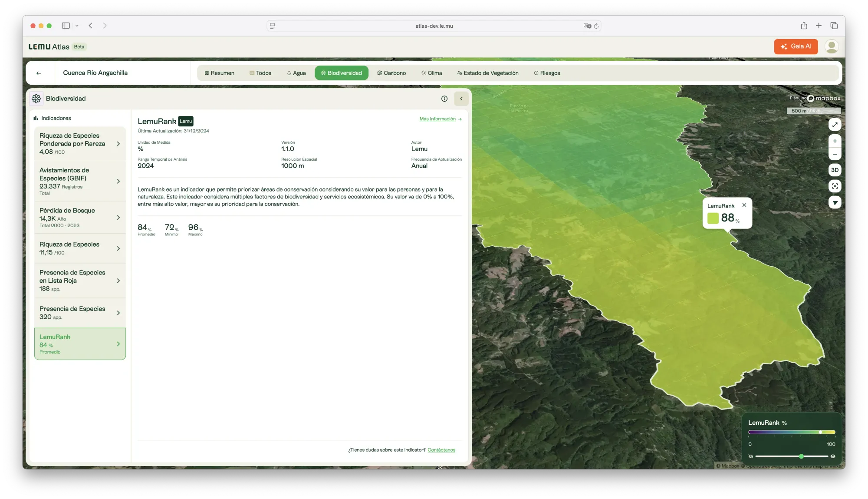Expand Presencia de Especies en Lista Roja

[118, 281]
